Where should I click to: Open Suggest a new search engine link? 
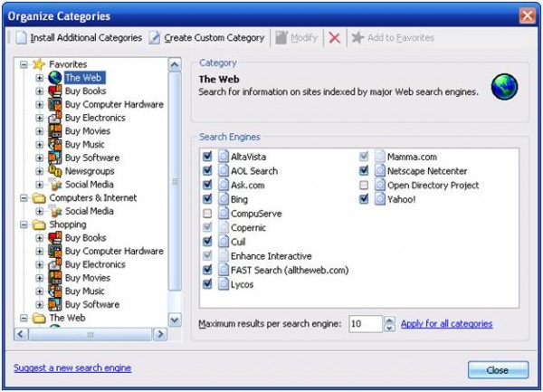click(x=72, y=368)
